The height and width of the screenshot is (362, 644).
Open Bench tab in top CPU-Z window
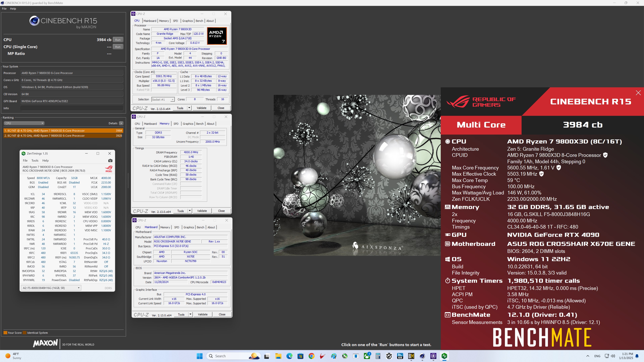199,21
